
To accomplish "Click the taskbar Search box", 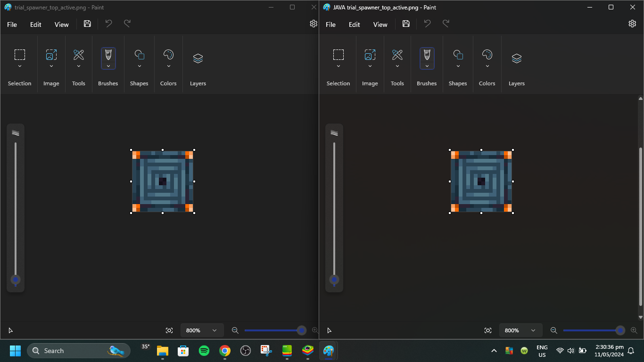I will pos(78,351).
